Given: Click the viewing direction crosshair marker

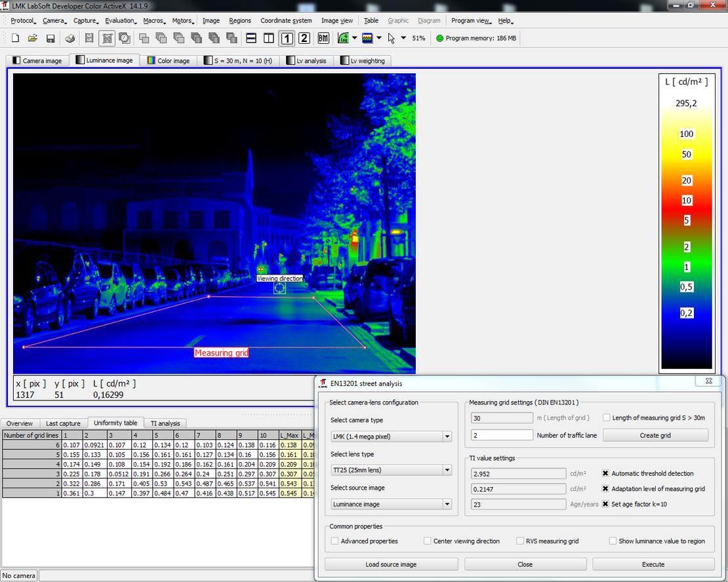Looking at the screenshot, I should click(279, 288).
